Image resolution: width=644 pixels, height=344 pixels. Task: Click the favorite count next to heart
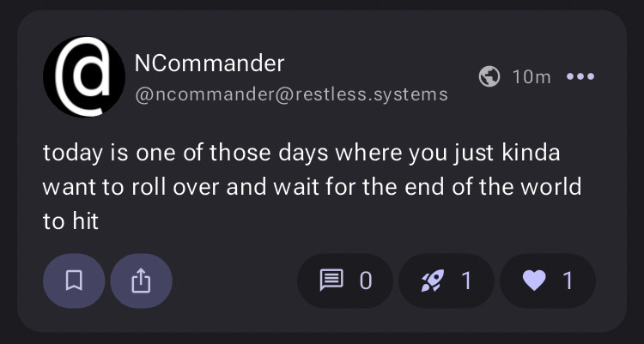(568, 281)
